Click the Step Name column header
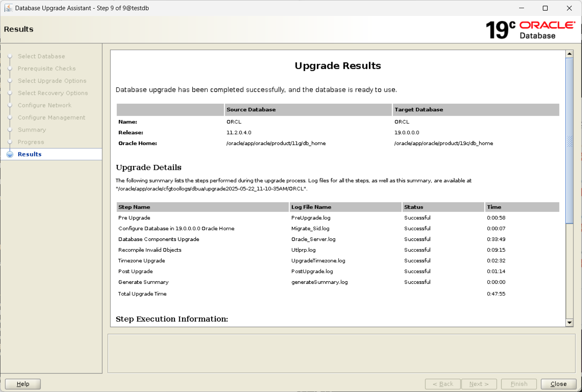The height and width of the screenshot is (392, 582). coord(203,207)
